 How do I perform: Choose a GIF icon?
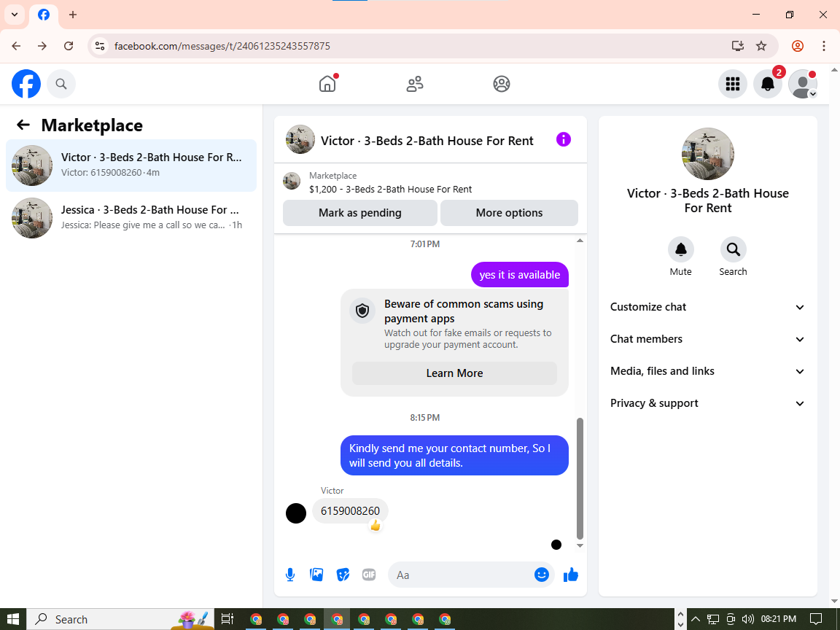coord(368,575)
